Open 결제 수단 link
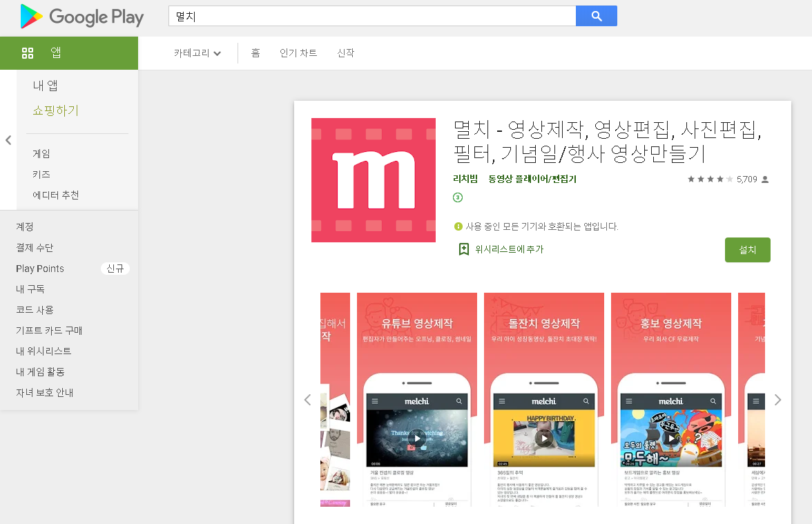Screen dimensions: 812x524 [35, 247]
